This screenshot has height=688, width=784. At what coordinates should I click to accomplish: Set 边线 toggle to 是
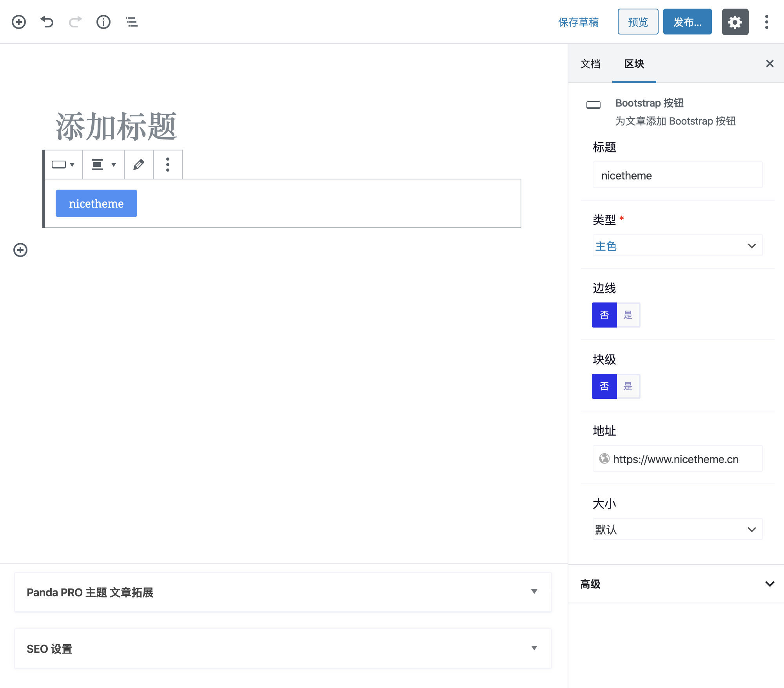tap(628, 315)
